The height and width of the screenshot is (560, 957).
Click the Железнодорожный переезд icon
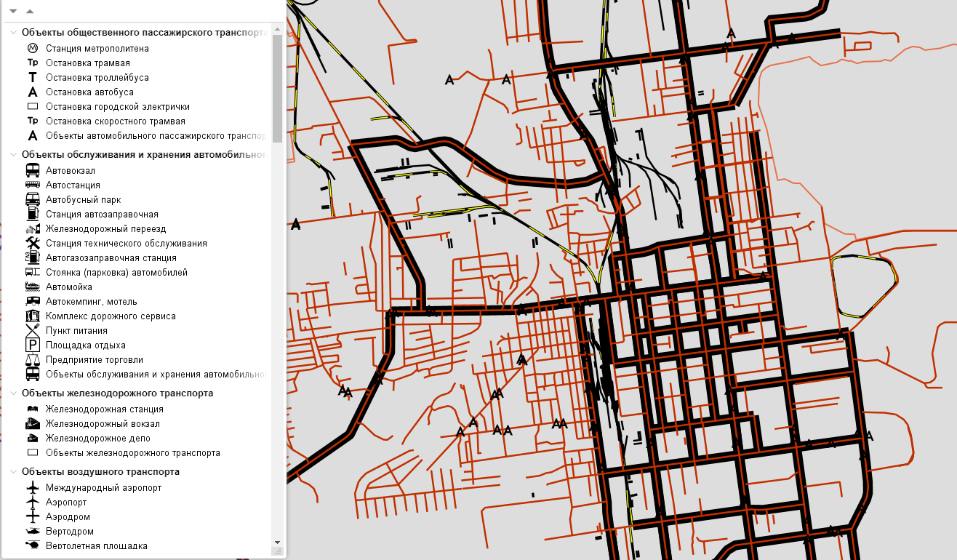click(x=33, y=228)
